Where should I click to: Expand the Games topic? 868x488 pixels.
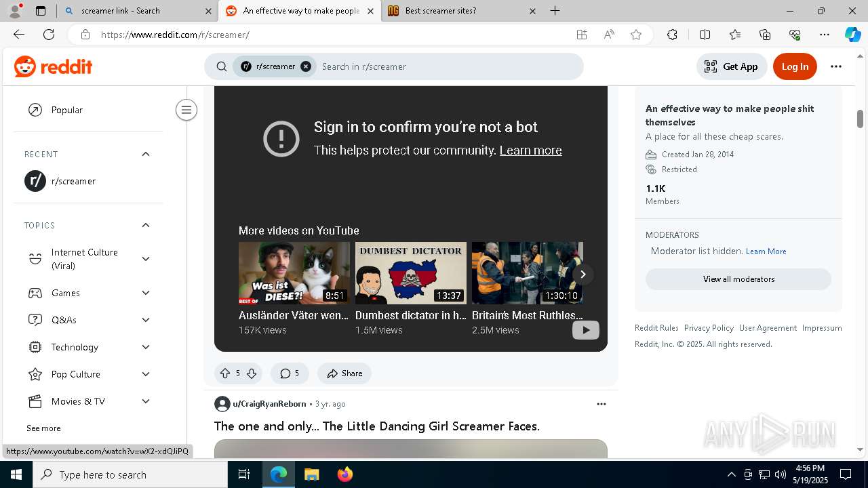point(146,293)
